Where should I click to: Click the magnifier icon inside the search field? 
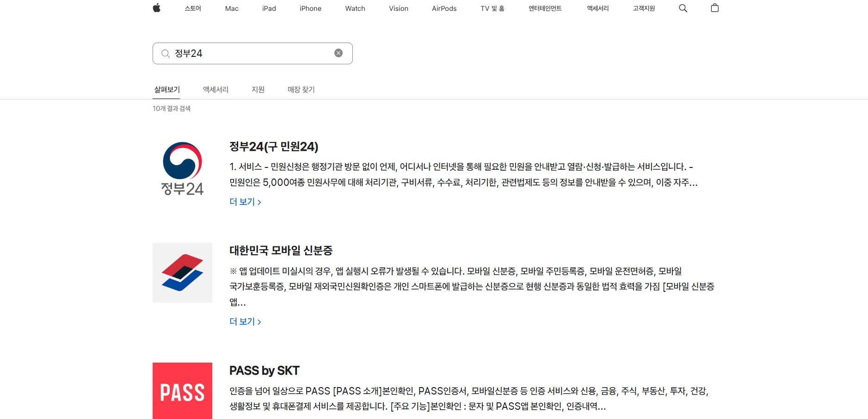[x=166, y=53]
